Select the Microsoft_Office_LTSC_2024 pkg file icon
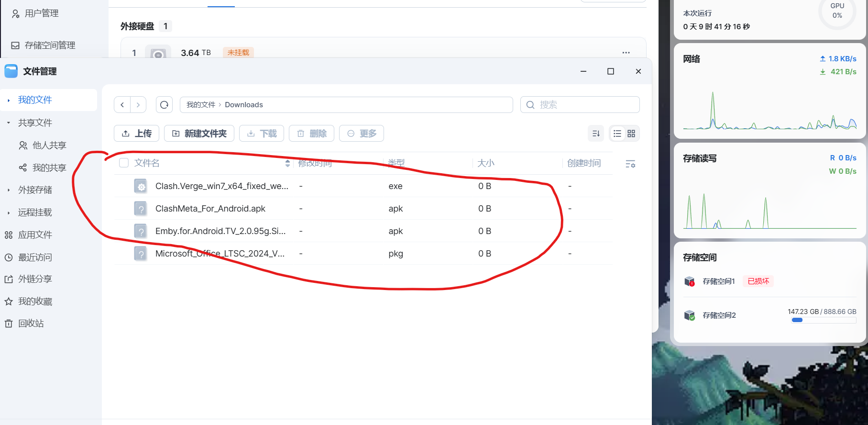Viewport: 868px width, 425px height. (141, 254)
